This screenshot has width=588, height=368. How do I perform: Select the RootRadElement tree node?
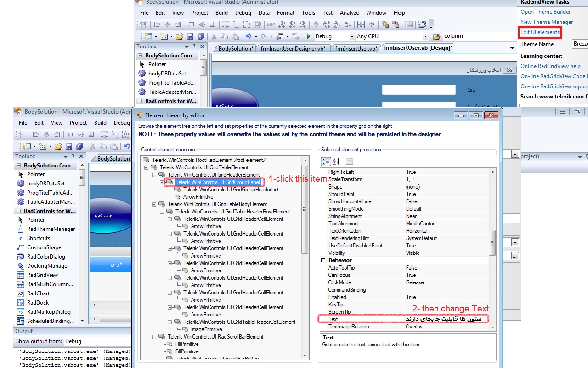coord(208,160)
